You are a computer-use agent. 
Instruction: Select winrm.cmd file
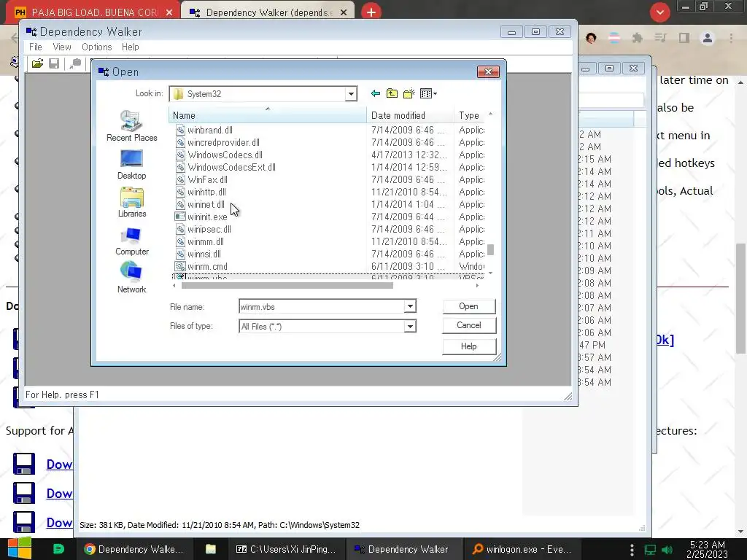pyautogui.click(x=207, y=266)
